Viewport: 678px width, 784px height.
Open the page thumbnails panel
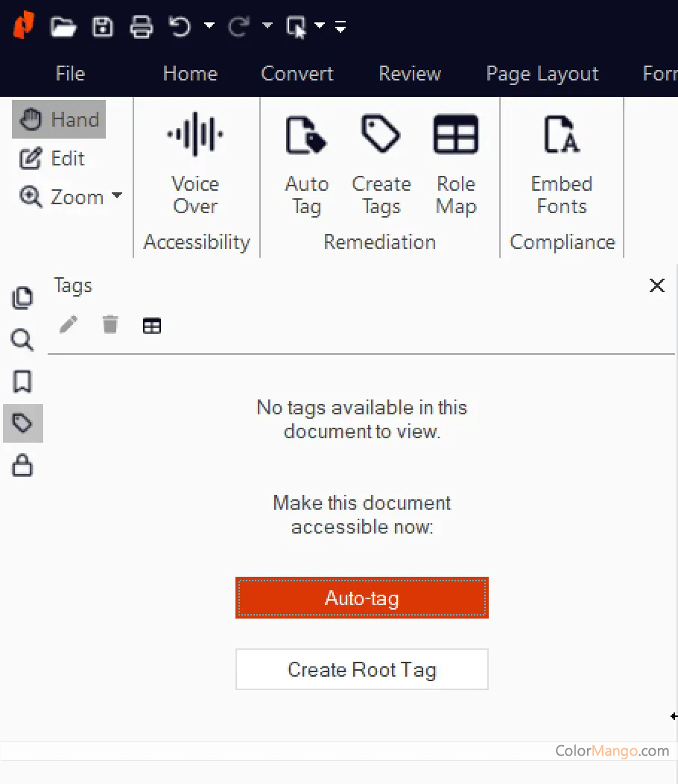pyautogui.click(x=22, y=298)
